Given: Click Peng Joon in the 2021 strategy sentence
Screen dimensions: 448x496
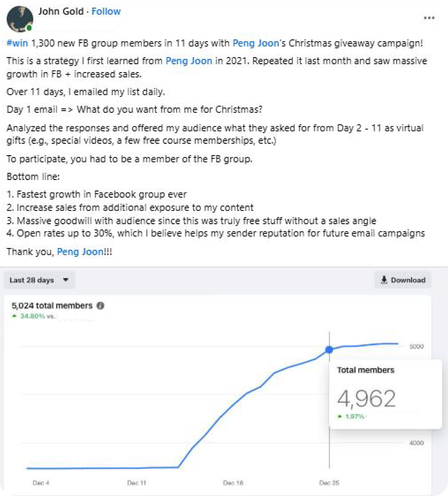Looking at the screenshot, I should pyautogui.click(x=189, y=61).
